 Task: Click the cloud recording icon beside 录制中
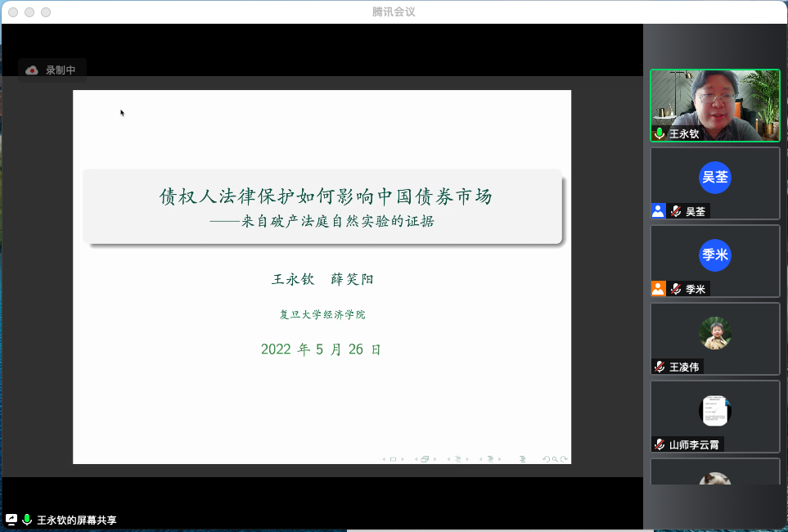click(x=33, y=70)
